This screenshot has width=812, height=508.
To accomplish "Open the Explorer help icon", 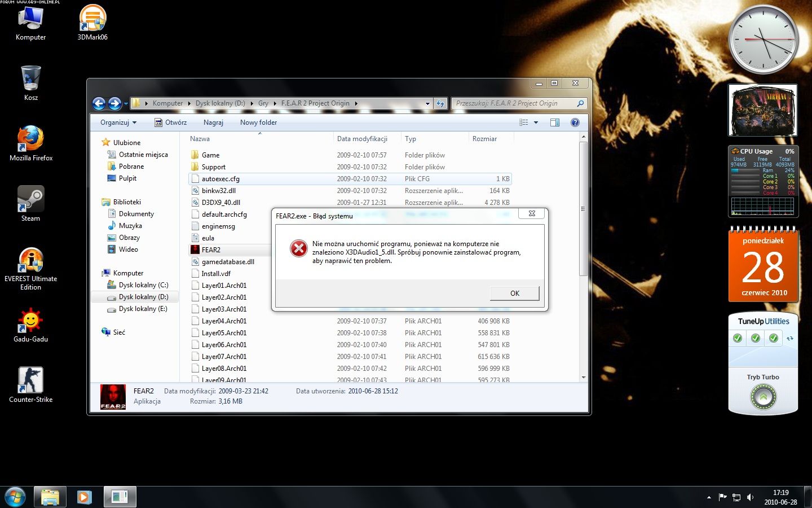I will coord(575,122).
